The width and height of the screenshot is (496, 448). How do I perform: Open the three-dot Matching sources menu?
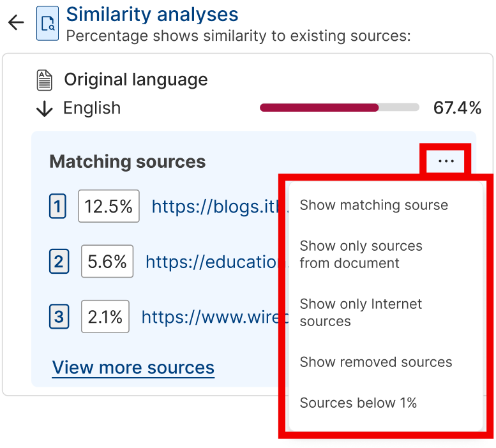click(x=446, y=161)
